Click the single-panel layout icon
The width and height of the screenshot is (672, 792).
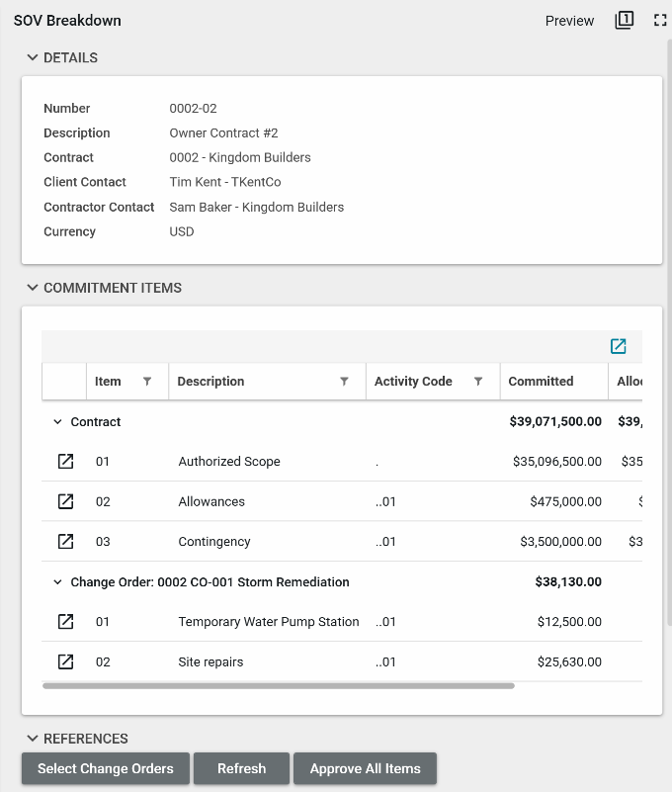624,21
